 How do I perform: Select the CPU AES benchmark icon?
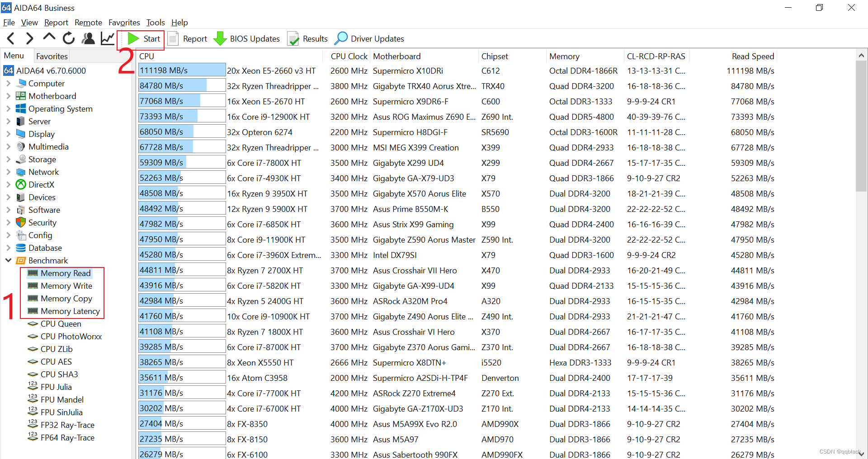coord(33,362)
